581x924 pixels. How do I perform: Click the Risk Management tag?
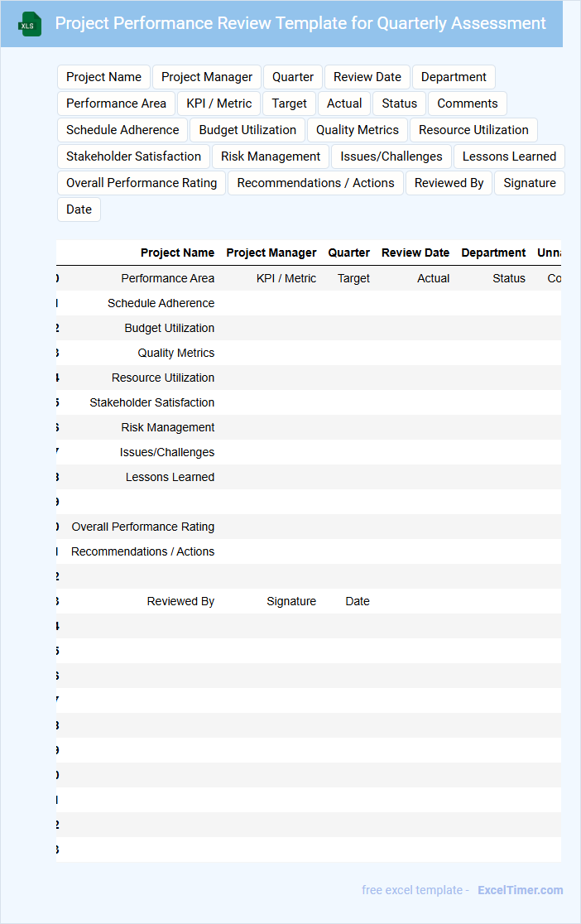click(271, 156)
